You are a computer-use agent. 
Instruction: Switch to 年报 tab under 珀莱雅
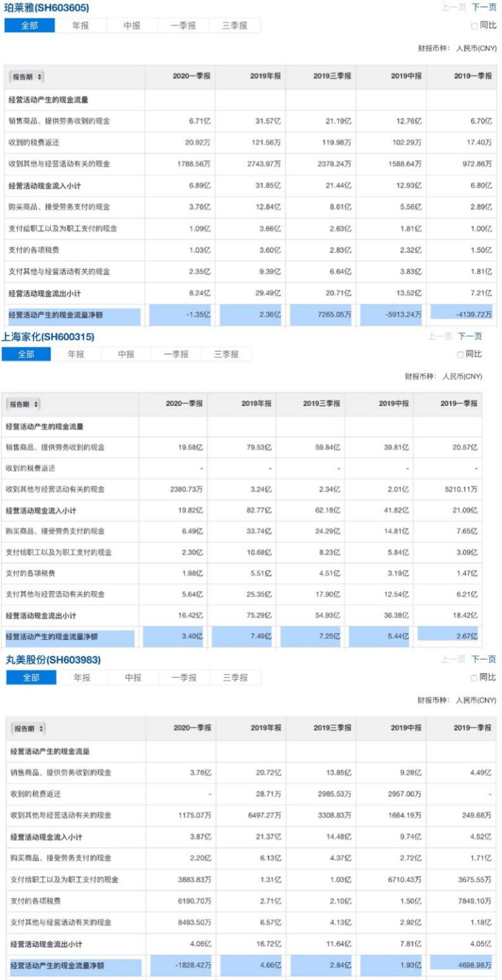click(x=80, y=26)
